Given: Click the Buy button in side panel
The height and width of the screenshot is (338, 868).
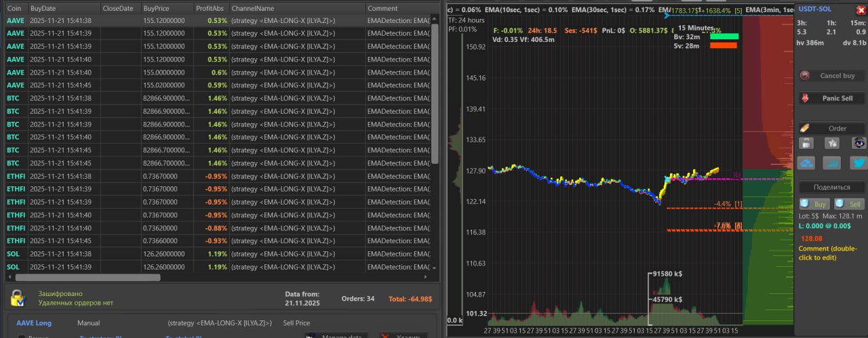Looking at the screenshot, I should [x=814, y=204].
